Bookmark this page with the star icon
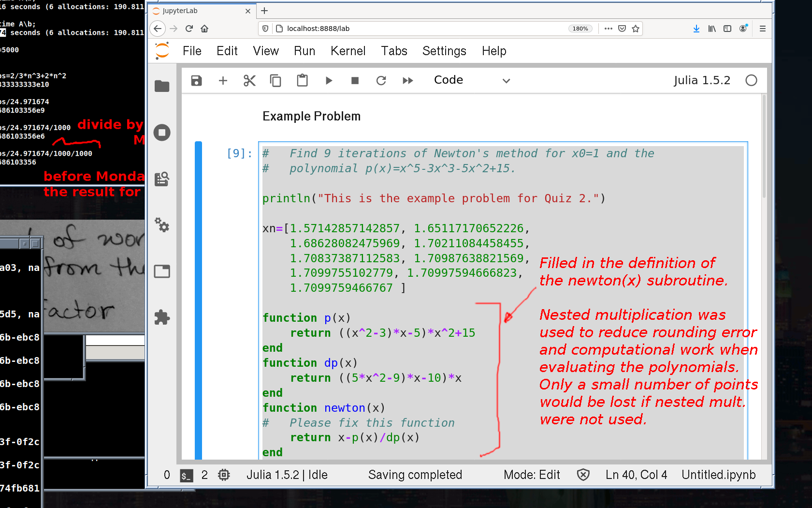The width and height of the screenshot is (812, 508). click(x=636, y=29)
